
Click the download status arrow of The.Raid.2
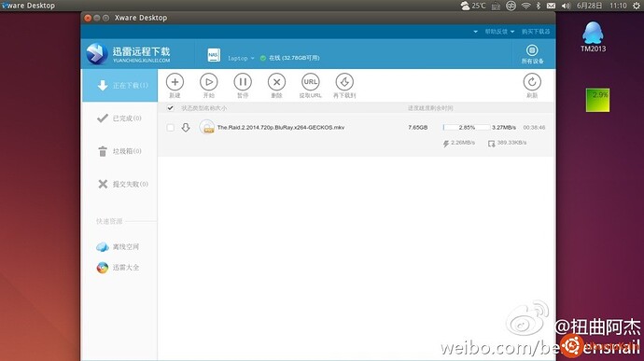186,128
